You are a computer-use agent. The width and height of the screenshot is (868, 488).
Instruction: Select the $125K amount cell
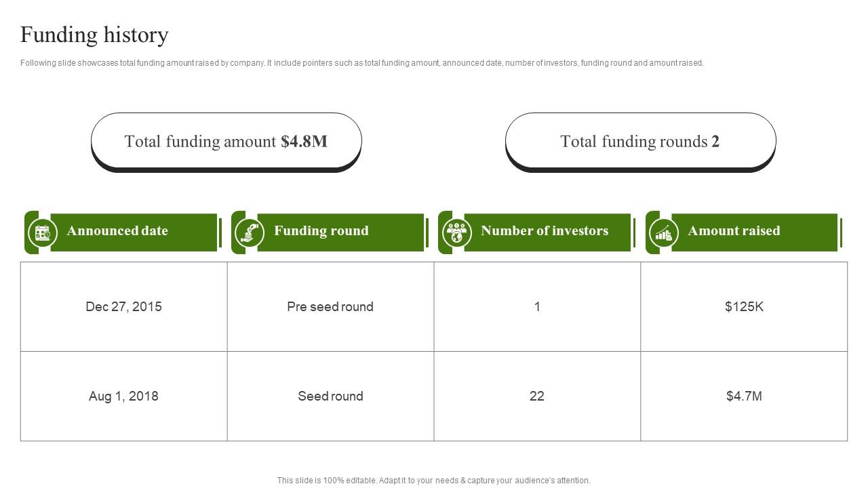pos(744,306)
